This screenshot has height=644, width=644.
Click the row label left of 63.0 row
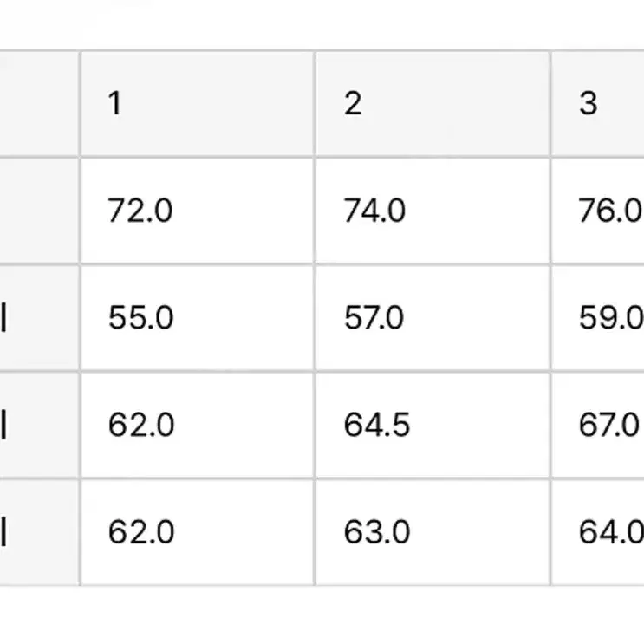point(39,532)
